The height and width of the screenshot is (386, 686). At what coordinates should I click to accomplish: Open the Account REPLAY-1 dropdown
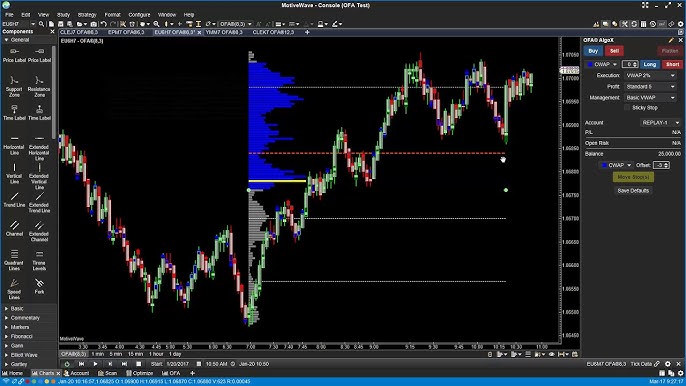(661, 123)
